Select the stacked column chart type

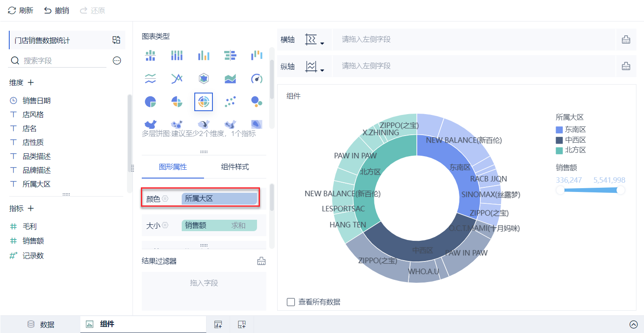[177, 55]
